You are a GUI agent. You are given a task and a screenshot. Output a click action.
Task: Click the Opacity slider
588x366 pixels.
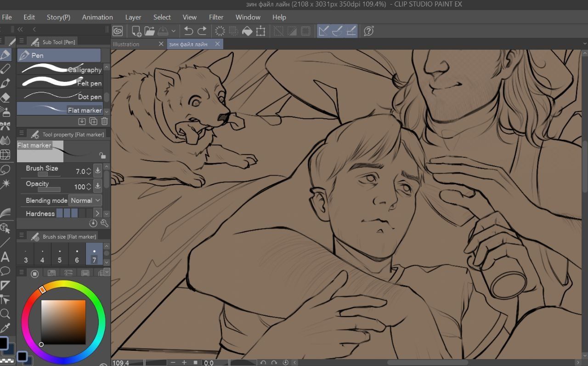pyautogui.click(x=49, y=189)
